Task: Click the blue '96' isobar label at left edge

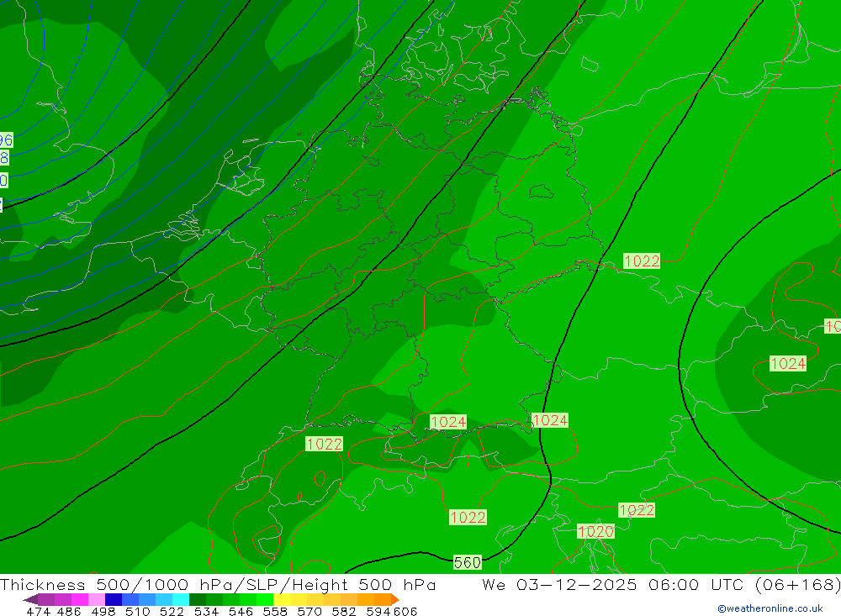Action: point(6,140)
